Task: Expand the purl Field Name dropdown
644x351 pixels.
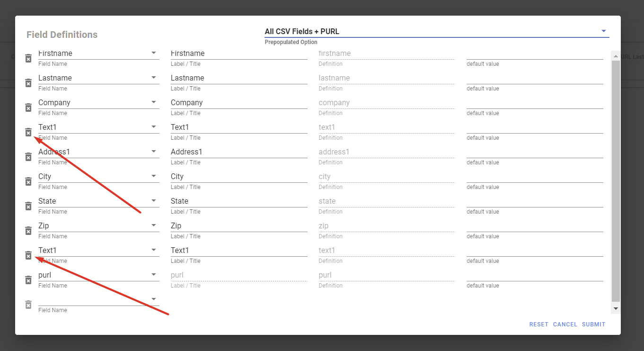Action: pyautogui.click(x=98, y=275)
